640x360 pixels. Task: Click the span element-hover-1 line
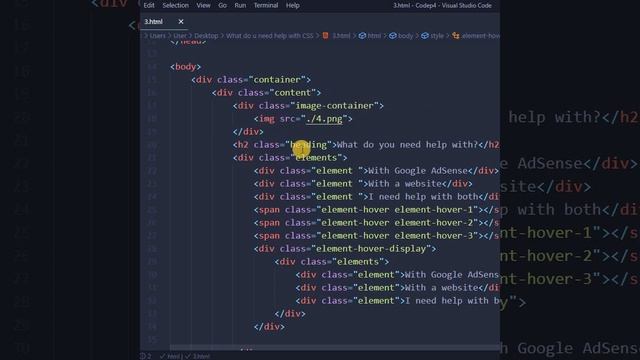(x=376, y=210)
